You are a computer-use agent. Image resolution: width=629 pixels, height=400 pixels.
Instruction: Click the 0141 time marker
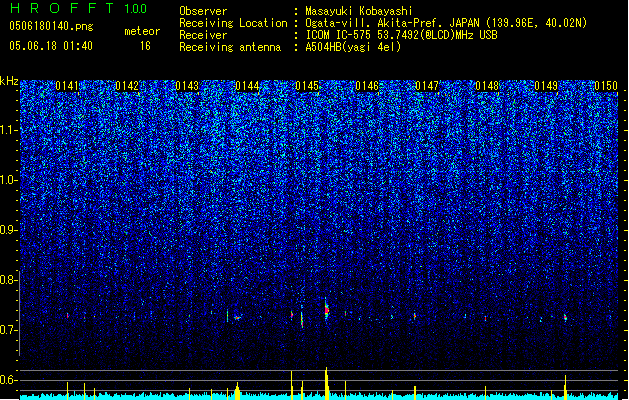[x=67, y=86]
